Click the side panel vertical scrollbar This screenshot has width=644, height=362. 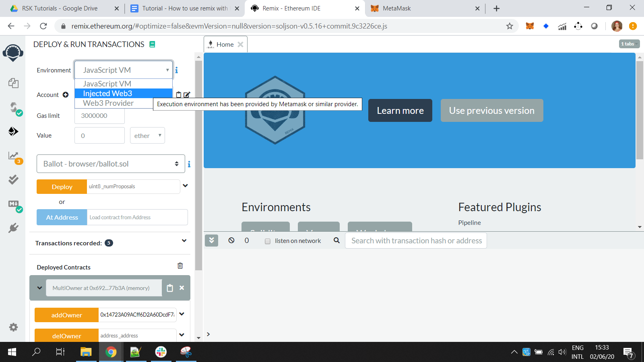[x=198, y=165]
